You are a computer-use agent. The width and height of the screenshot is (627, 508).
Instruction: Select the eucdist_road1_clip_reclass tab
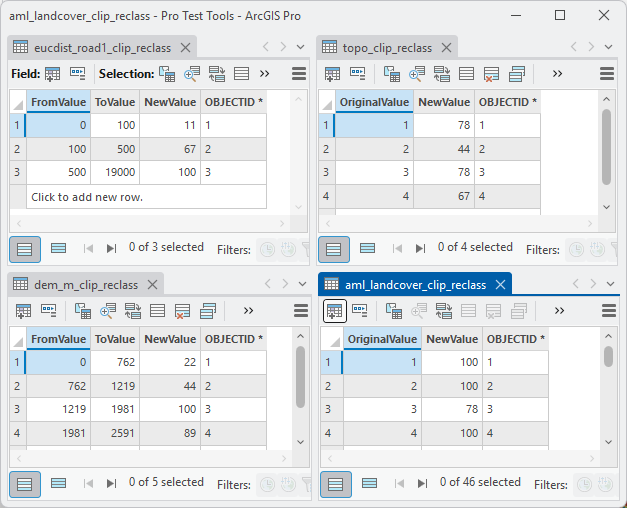[x=102, y=48]
